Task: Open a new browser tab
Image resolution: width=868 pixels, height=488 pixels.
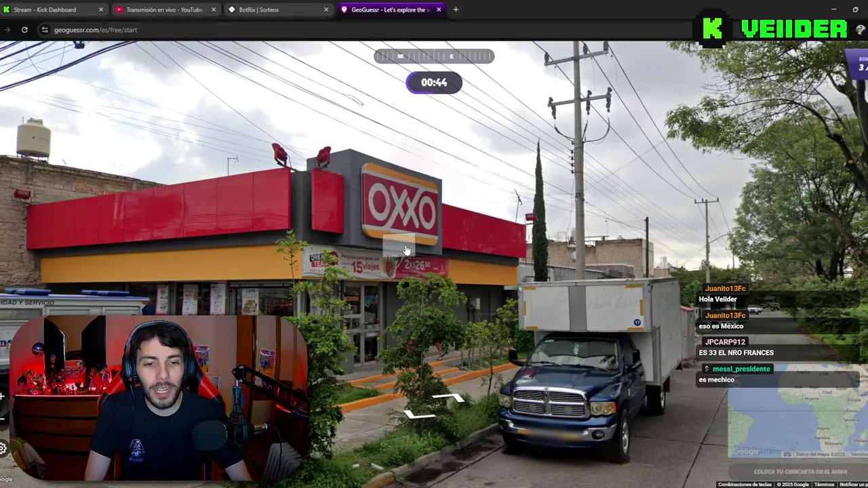Action: click(x=456, y=9)
